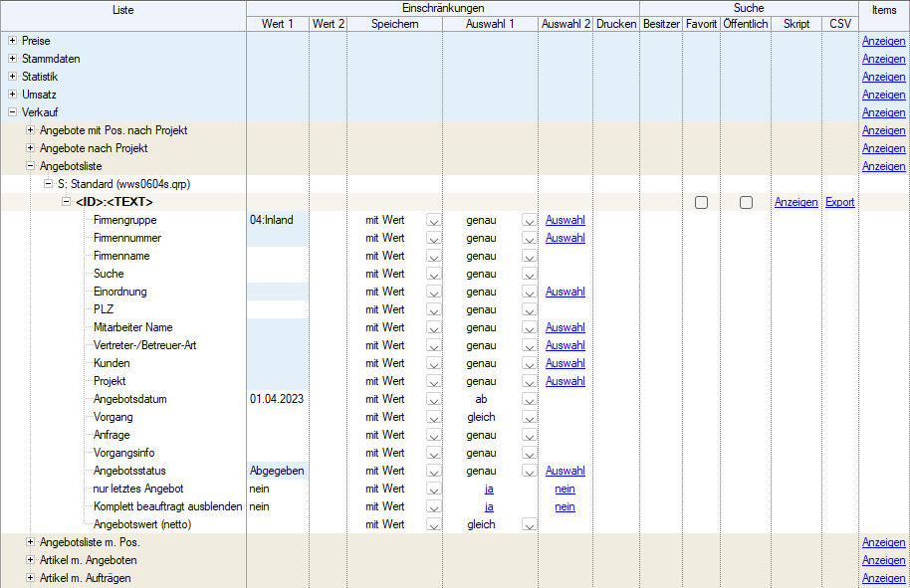This screenshot has height=588, width=910.
Task: Click Anzeigen link for Statistik row
Action: (883, 77)
